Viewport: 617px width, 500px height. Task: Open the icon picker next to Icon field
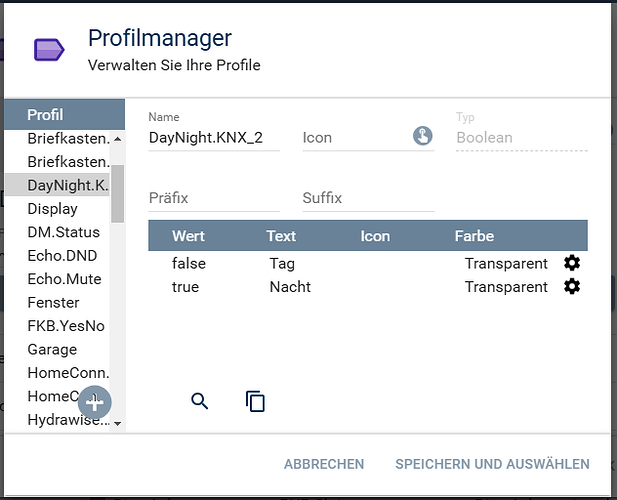[x=423, y=136]
